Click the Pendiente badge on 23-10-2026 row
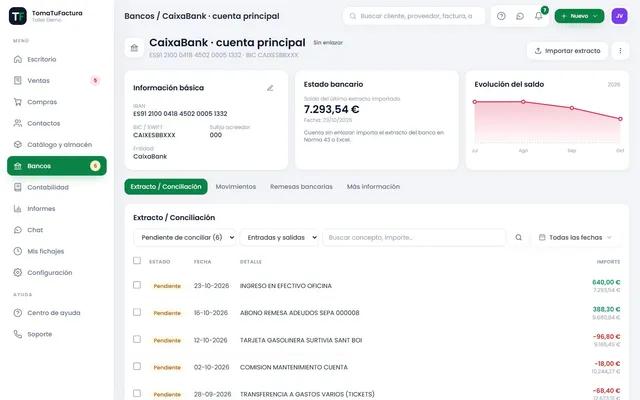 click(167, 286)
